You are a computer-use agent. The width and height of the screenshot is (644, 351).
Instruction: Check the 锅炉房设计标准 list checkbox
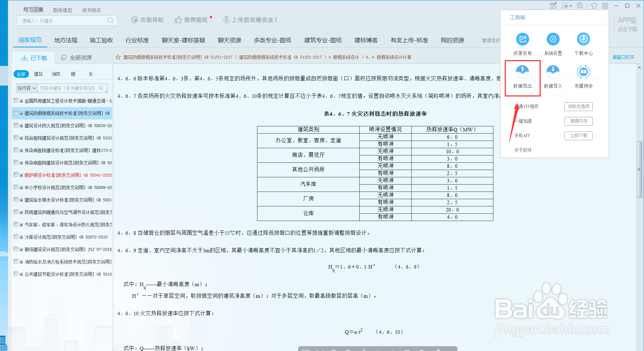[15, 174]
